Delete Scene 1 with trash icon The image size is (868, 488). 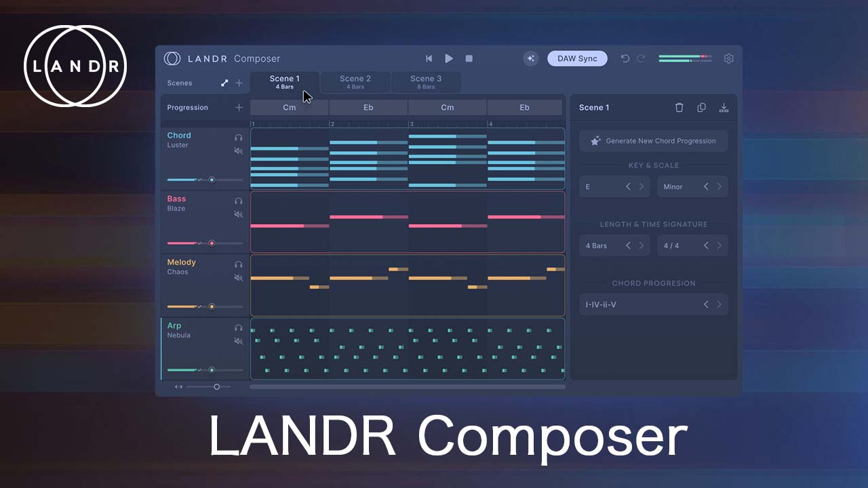click(679, 108)
